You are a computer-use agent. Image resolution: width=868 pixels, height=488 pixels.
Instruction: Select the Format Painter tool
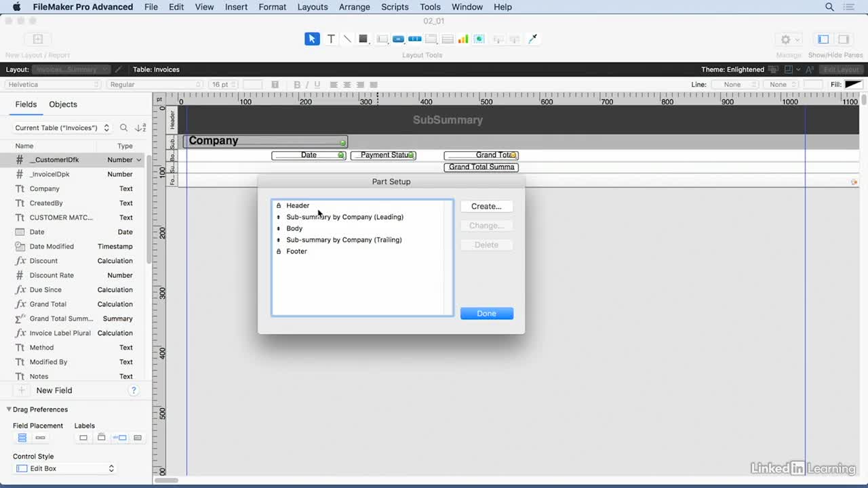click(x=533, y=39)
